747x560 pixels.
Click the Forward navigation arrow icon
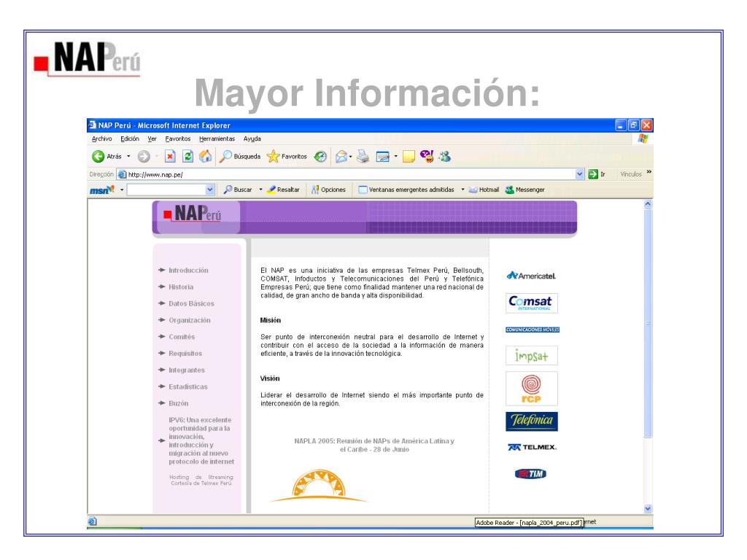144,156
